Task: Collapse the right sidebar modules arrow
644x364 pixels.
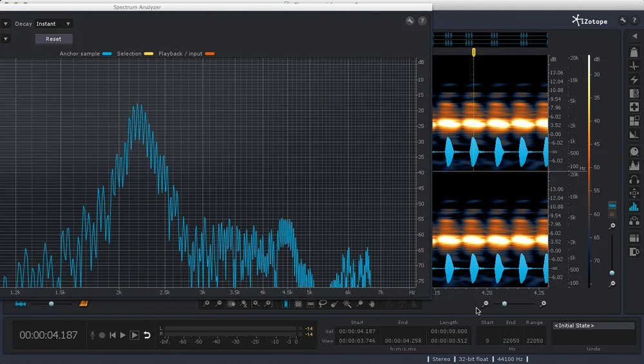Action: [x=634, y=36]
